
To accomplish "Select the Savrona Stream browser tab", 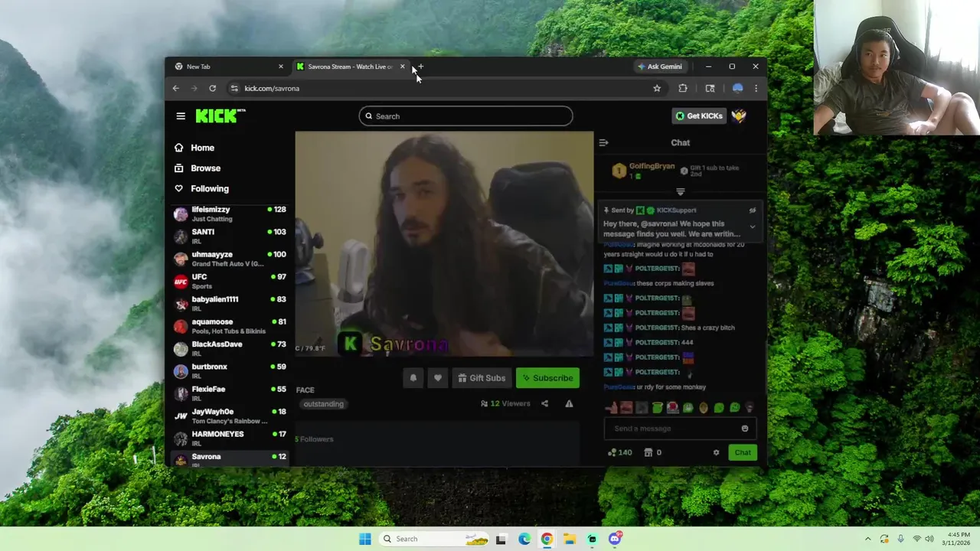I will [351, 67].
